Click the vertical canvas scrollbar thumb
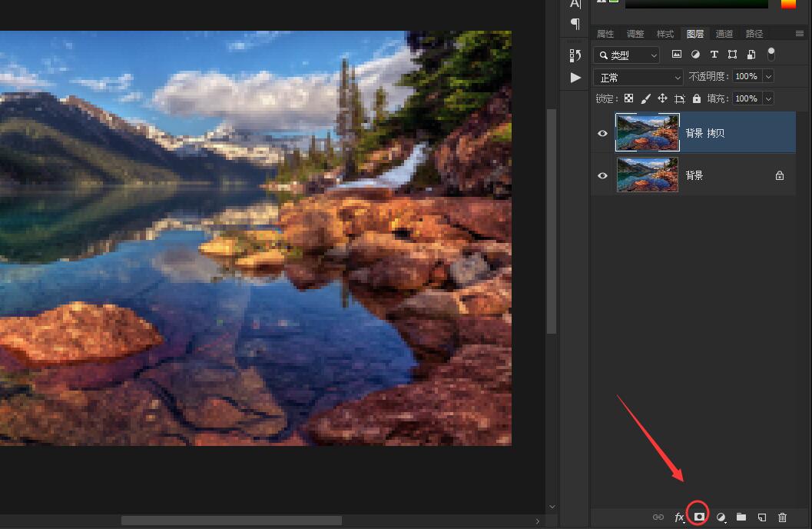This screenshot has width=812, height=529. (552, 221)
